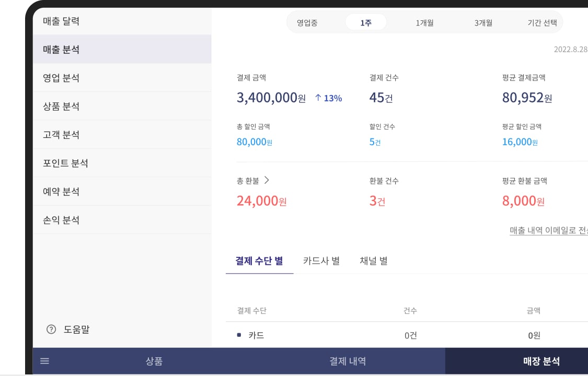The width and height of the screenshot is (588, 376).
Task: Open 포인트 분석 in the sidebar
Action: click(x=122, y=163)
